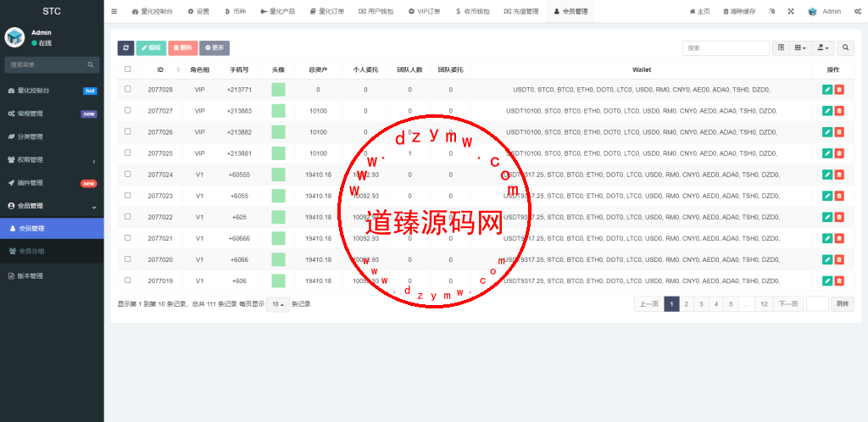Expand the 权限管理 sidebar menu
Image resolution: width=868 pixels, height=422 pixels.
pyautogui.click(x=52, y=160)
